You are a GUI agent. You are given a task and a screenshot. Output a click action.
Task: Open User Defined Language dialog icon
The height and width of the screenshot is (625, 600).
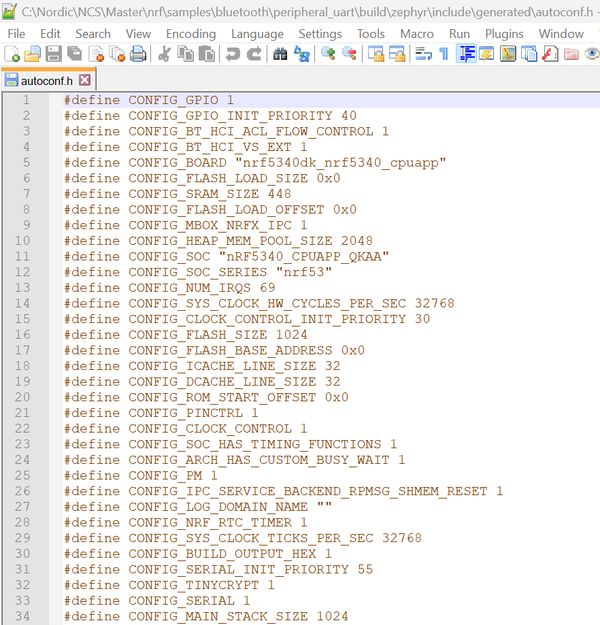click(487, 54)
